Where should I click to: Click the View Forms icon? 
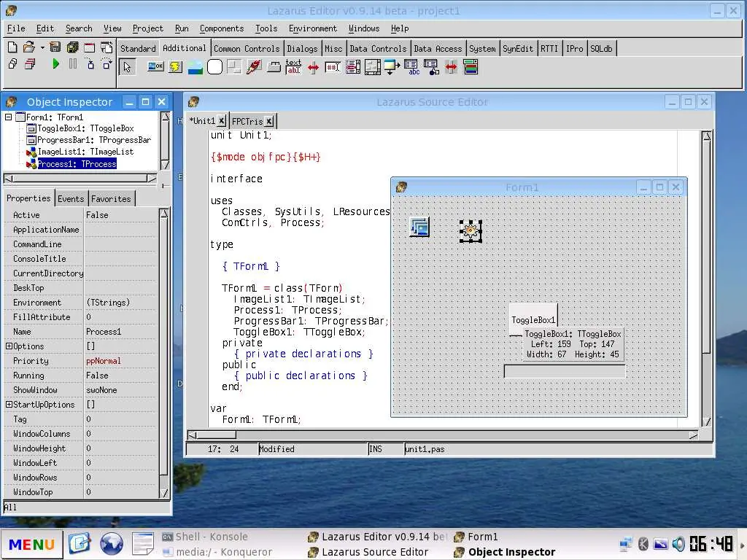pyautogui.click(x=29, y=64)
